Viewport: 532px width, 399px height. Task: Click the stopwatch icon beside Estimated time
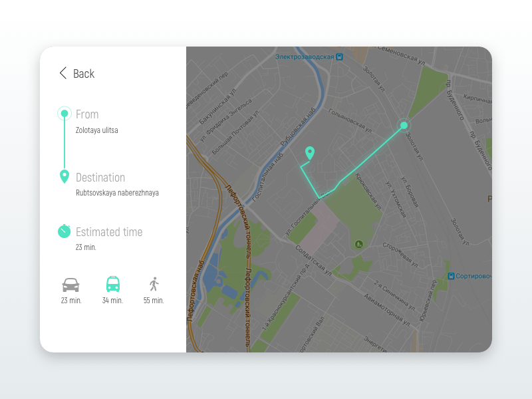pyautogui.click(x=64, y=231)
